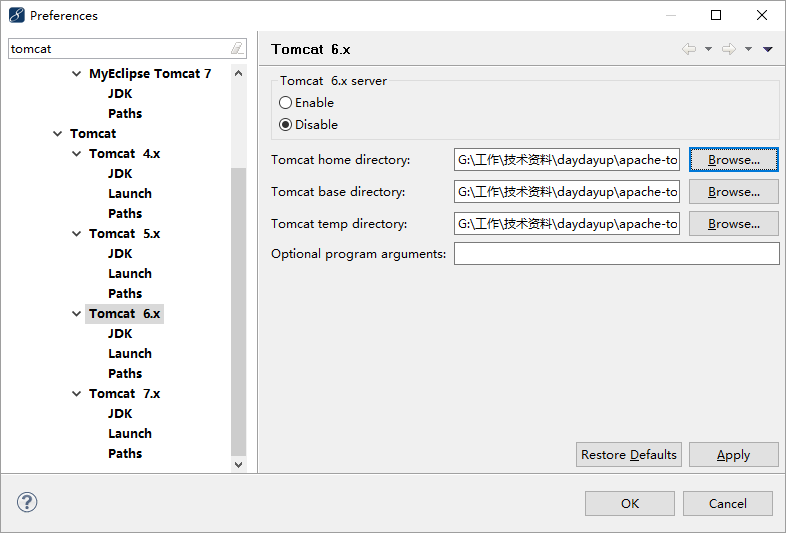Select the Tomcat 6.x tree item
This screenshot has width=786, height=533.
pyautogui.click(x=124, y=313)
